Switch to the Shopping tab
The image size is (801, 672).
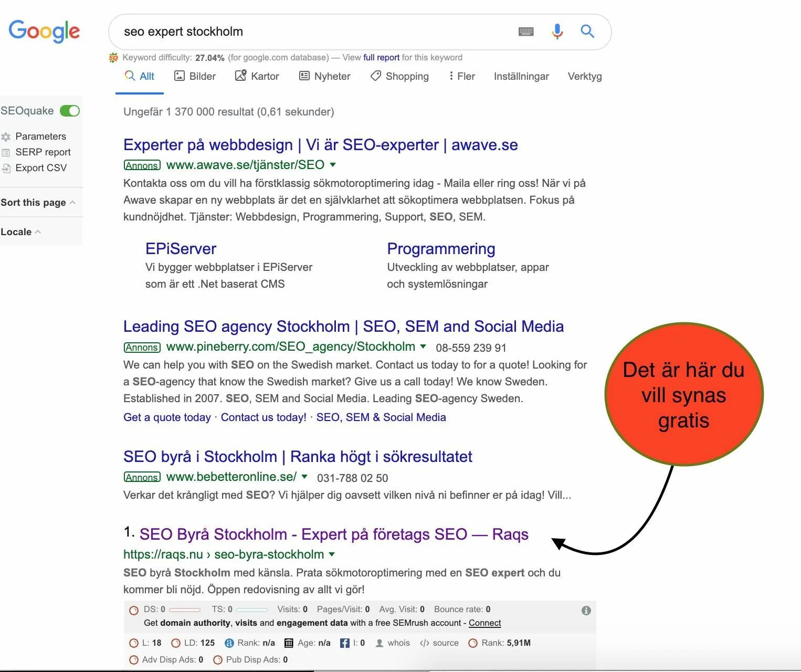(x=399, y=76)
